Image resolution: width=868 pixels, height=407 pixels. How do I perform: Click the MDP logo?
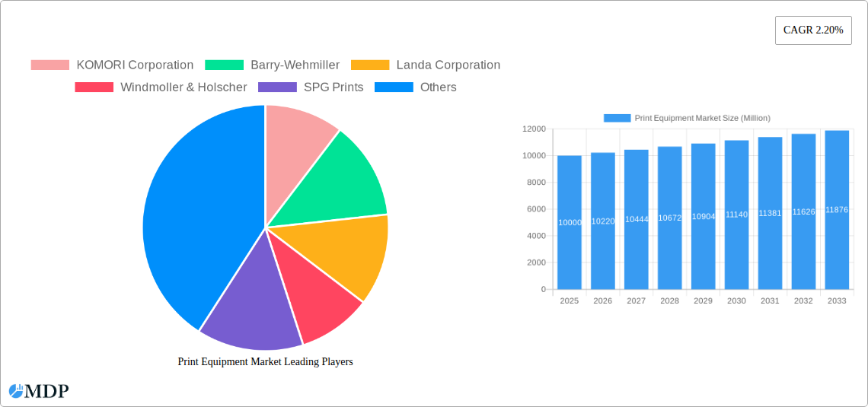click(x=39, y=391)
